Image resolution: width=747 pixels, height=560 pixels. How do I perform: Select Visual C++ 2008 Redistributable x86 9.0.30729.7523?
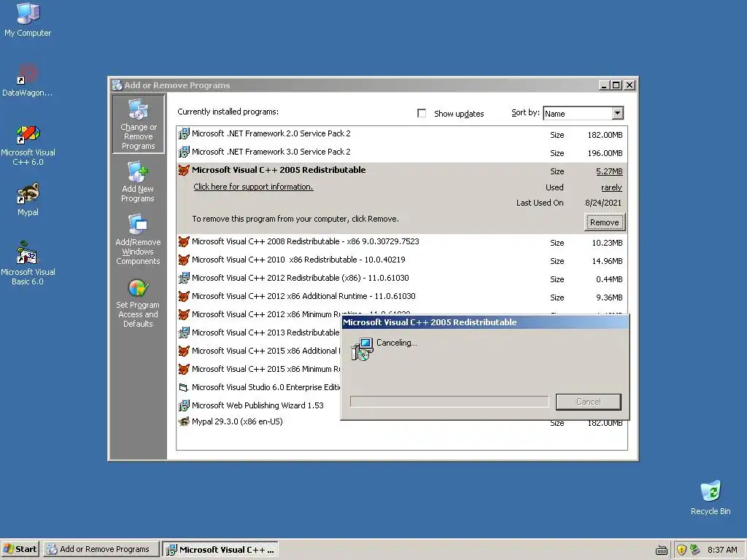click(x=402, y=242)
